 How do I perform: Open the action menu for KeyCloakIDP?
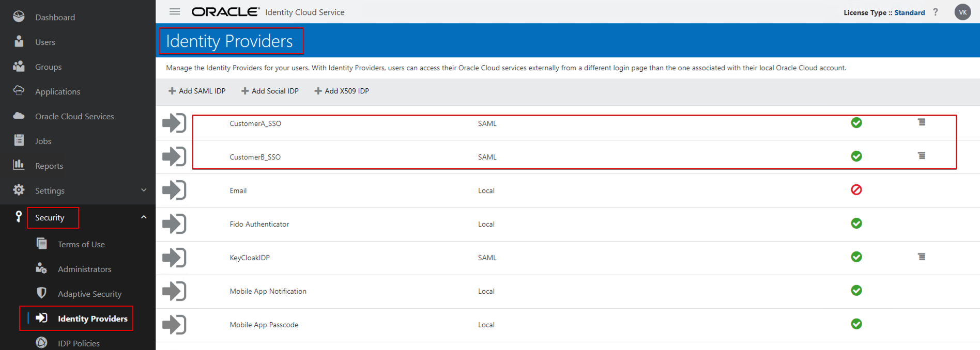tap(921, 257)
